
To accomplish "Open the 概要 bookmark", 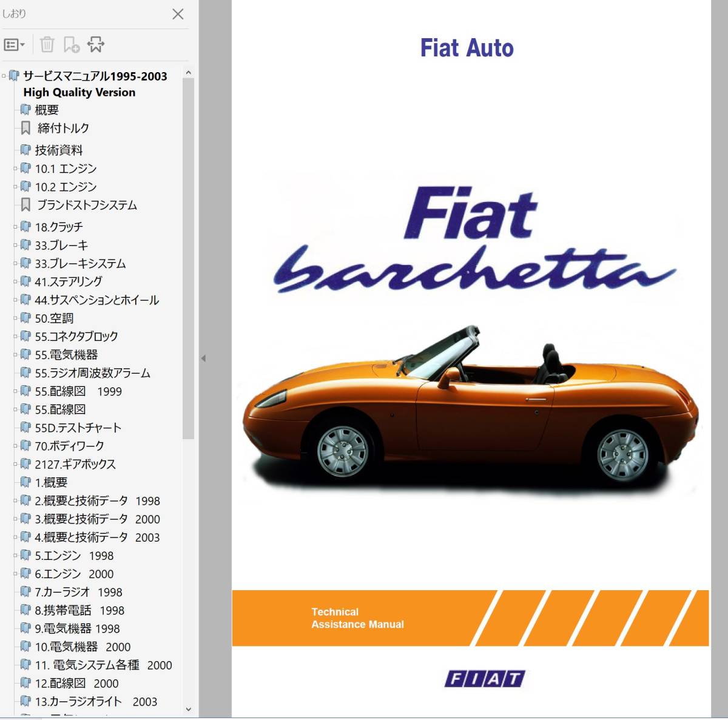I will (47, 110).
